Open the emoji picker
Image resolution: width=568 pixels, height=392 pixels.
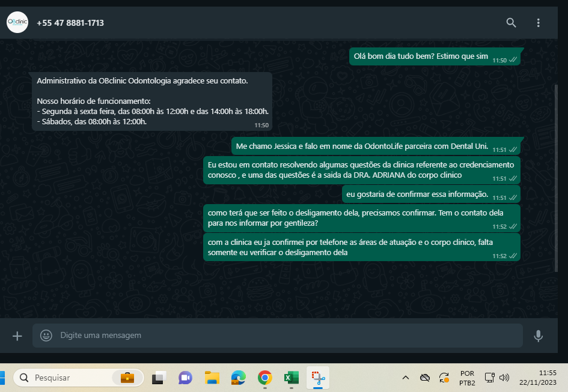(46, 336)
